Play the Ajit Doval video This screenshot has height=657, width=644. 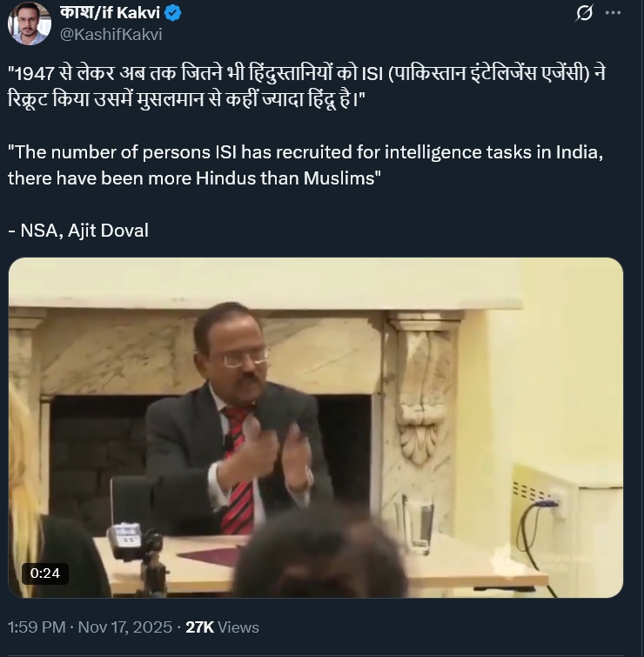315,427
